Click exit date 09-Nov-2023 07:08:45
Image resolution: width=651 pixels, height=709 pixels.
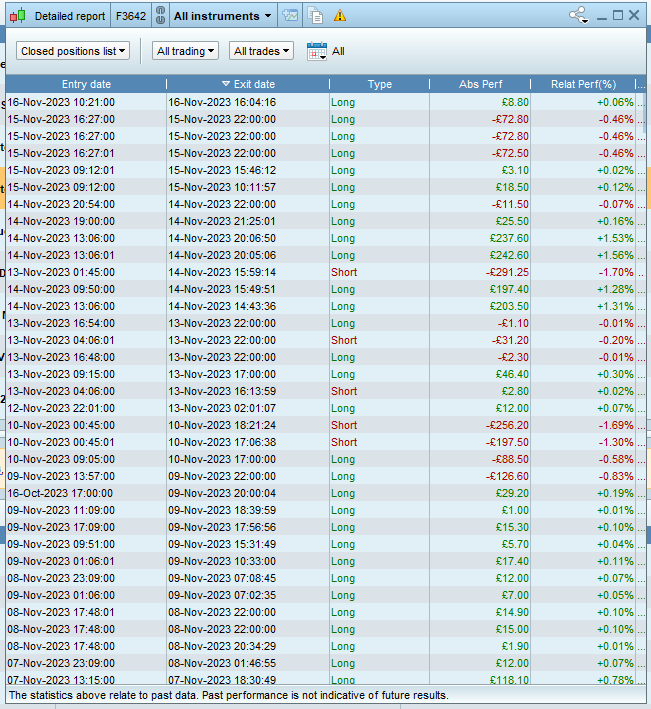(222, 578)
